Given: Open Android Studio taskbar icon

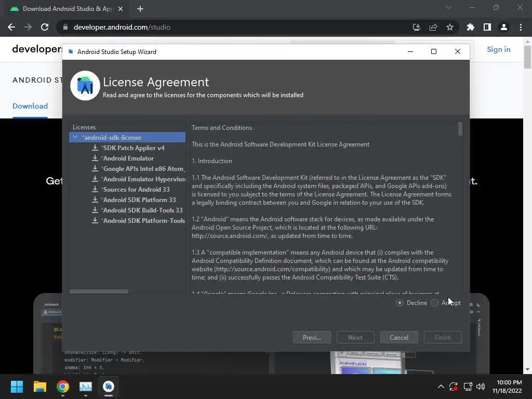Looking at the screenshot, I should click(x=109, y=387).
